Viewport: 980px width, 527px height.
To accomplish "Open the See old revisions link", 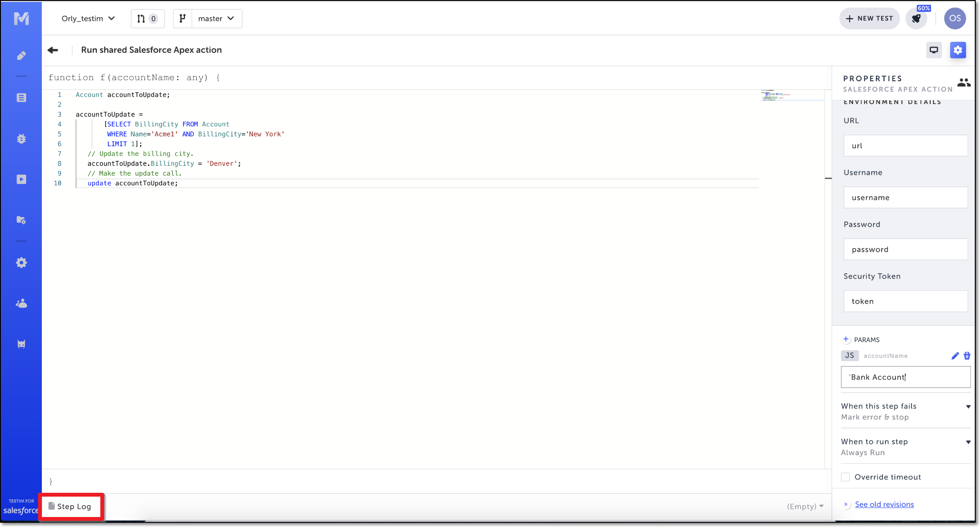I will click(x=884, y=504).
